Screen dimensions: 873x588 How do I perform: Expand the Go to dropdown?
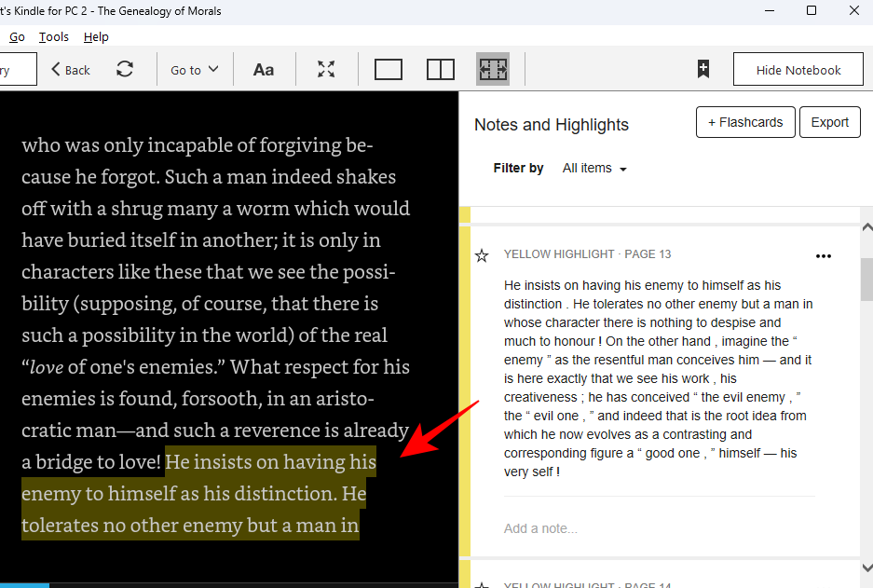[x=195, y=70]
